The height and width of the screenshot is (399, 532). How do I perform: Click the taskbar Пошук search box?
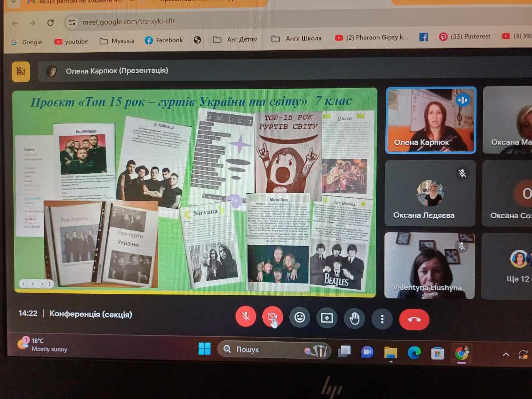point(275,350)
